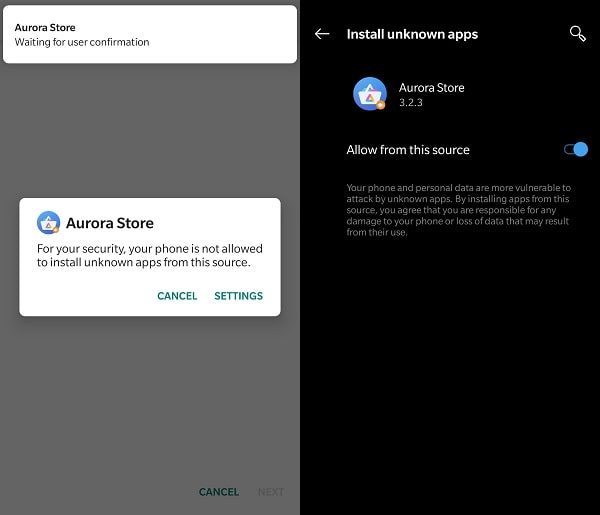Select 'Waiting for user confirmation' notification text

coord(82,42)
